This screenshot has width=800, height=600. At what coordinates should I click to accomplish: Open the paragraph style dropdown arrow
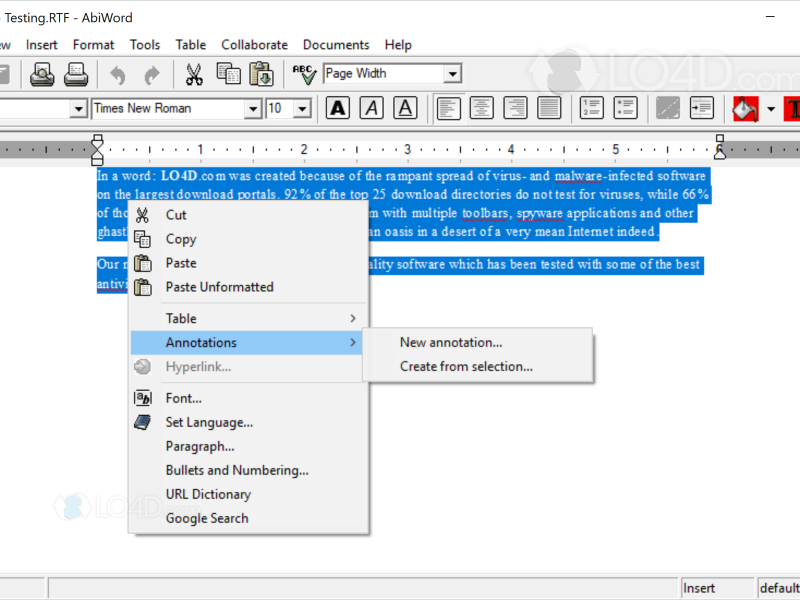click(x=78, y=109)
